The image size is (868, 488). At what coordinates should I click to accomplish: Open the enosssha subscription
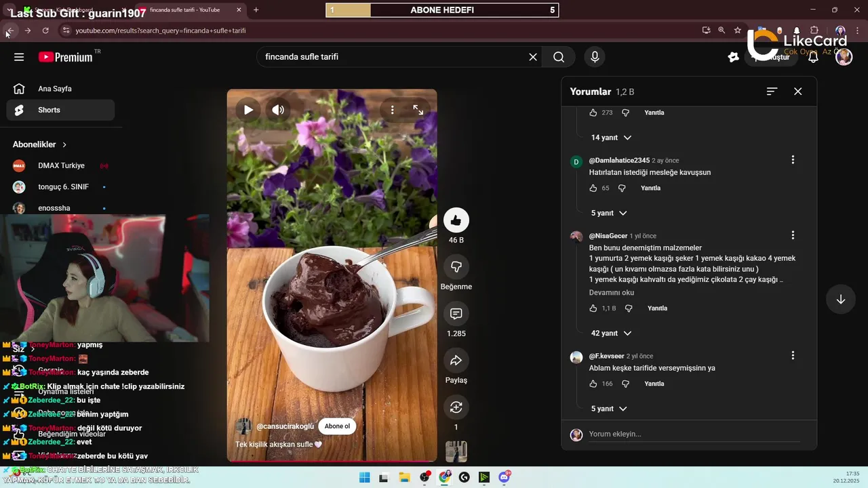[x=60, y=208]
